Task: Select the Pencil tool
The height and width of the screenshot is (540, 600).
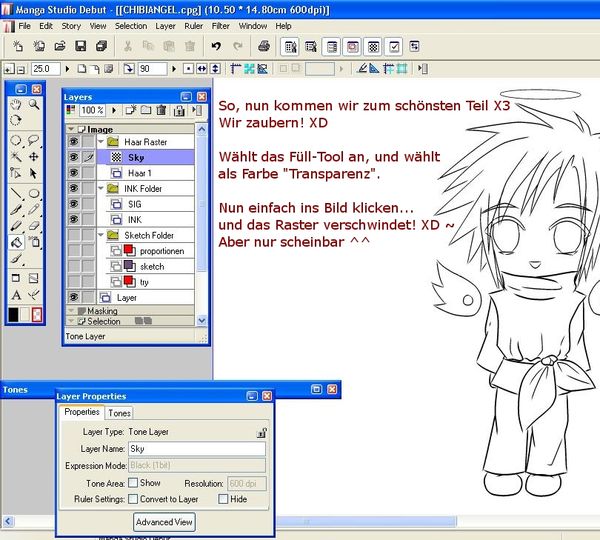Action: coord(34,209)
